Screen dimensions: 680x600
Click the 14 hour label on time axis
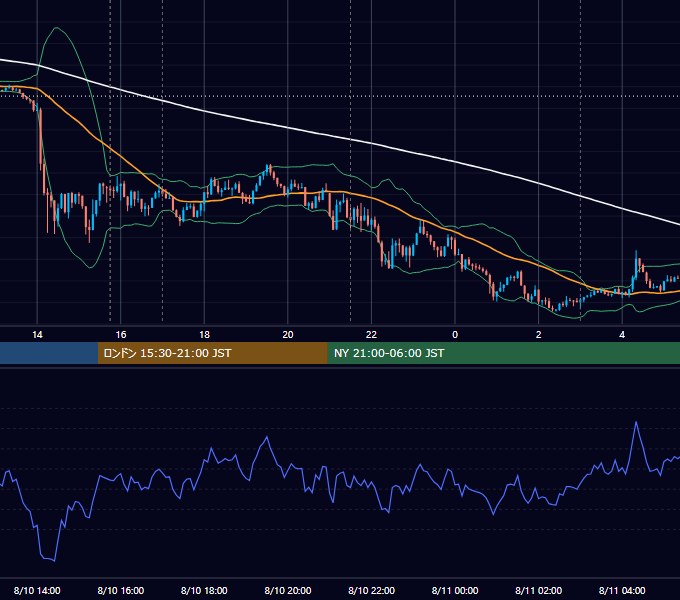(37, 335)
